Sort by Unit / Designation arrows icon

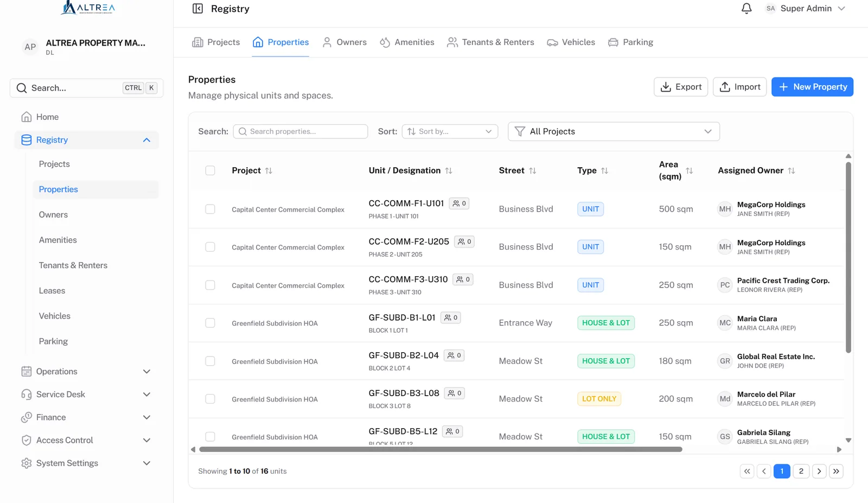pyautogui.click(x=449, y=170)
